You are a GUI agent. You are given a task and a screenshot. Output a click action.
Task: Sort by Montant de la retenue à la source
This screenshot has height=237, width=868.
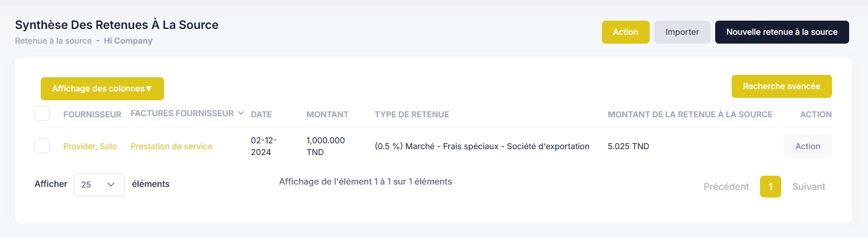tap(690, 114)
